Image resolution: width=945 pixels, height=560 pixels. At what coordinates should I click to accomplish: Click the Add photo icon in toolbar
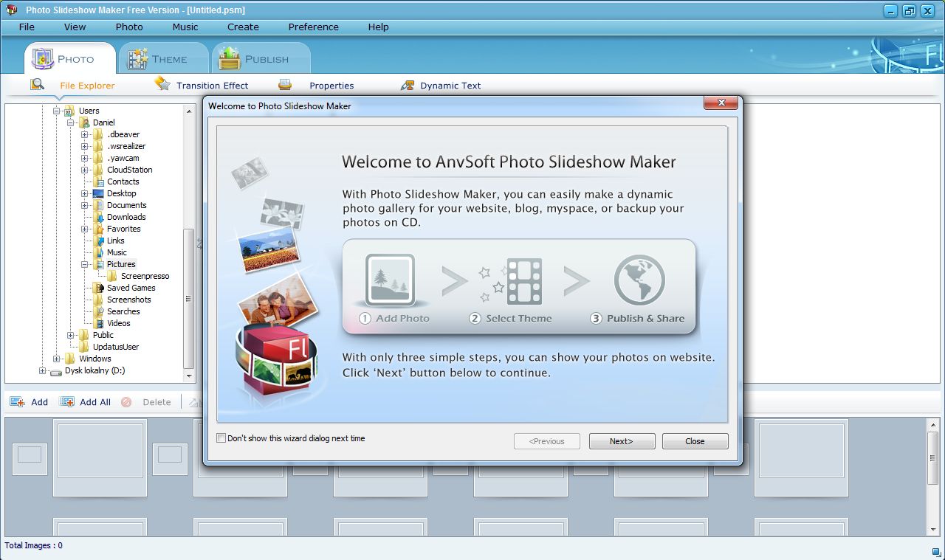[17, 402]
